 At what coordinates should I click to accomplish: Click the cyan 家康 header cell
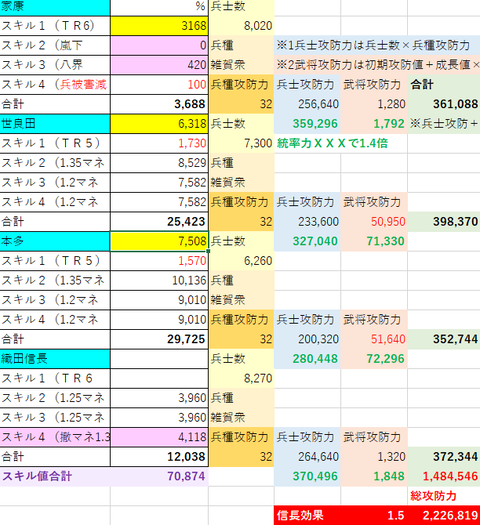point(55,7)
